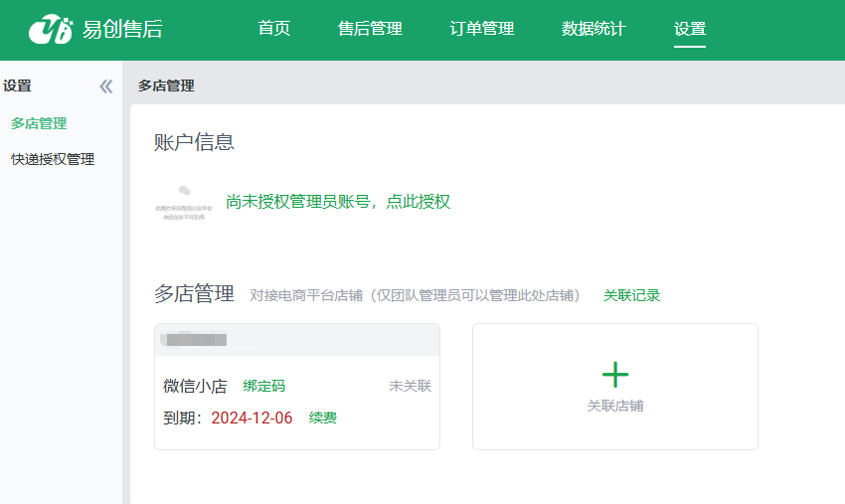The image size is (845, 504).
Task: Open 快递授权管理 in the sidebar
Action: click(53, 159)
